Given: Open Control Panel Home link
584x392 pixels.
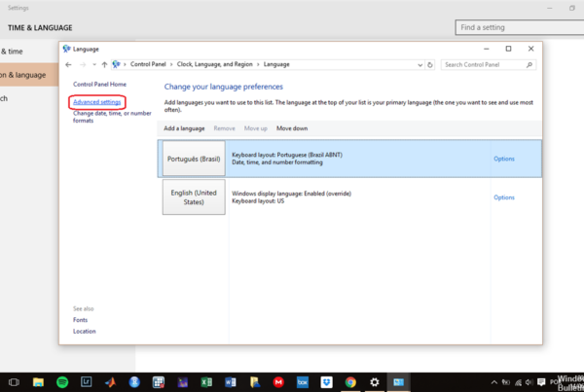Looking at the screenshot, I should [x=99, y=84].
